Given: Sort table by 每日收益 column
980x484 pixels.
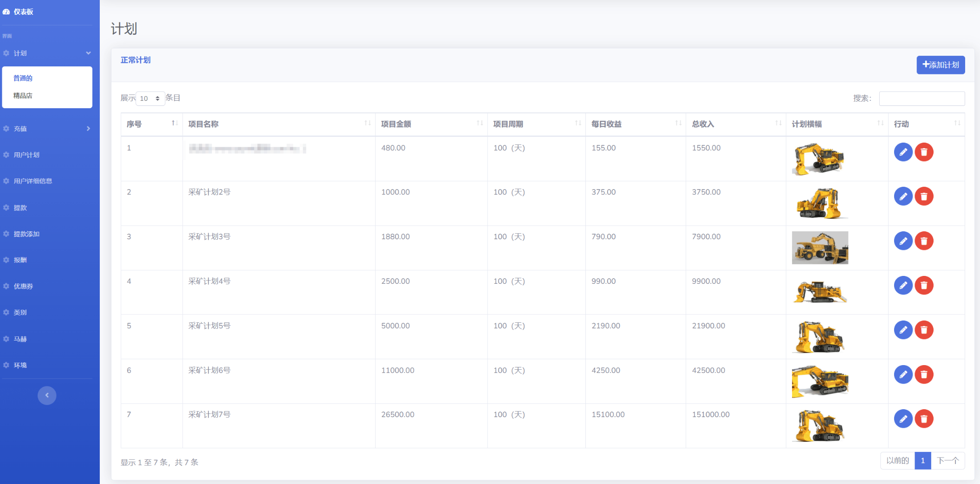Looking at the screenshot, I should [x=635, y=124].
